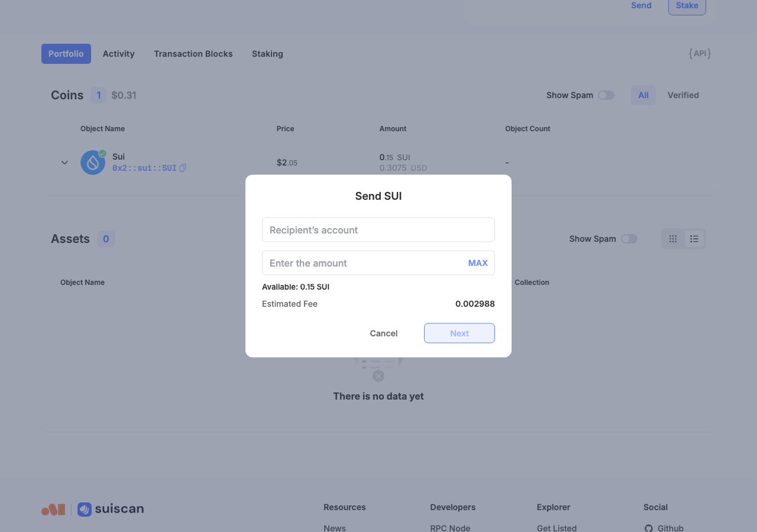The image size is (757, 532).
Task: Copy the 0x2::sui::SUI address icon
Action: tap(183, 168)
